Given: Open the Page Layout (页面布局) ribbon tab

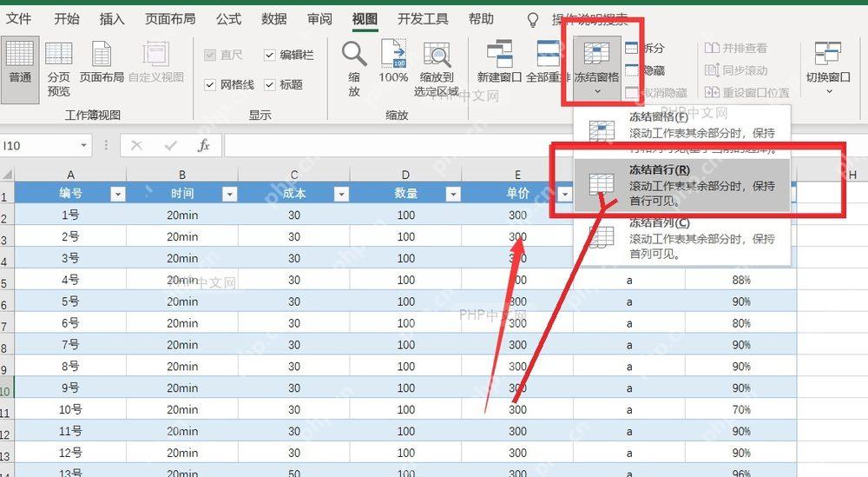Looking at the screenshot, I should pyautogui.click(x=170, y=19).
